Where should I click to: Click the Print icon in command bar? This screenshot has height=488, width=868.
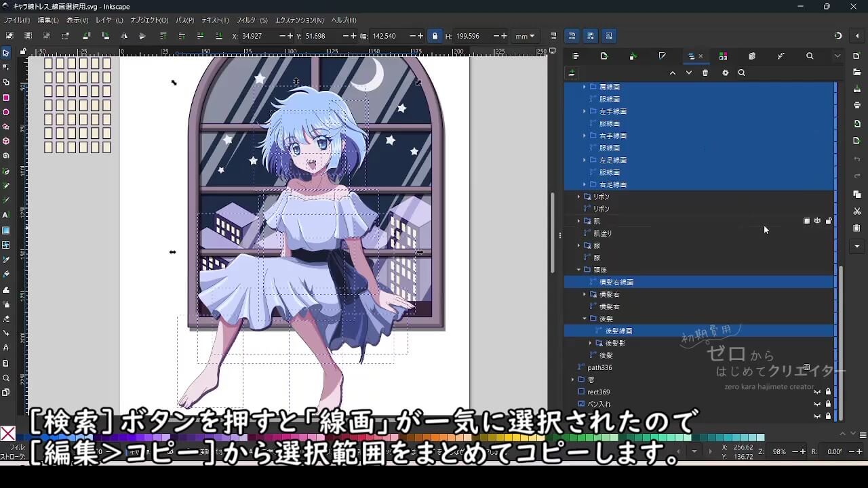857,105
